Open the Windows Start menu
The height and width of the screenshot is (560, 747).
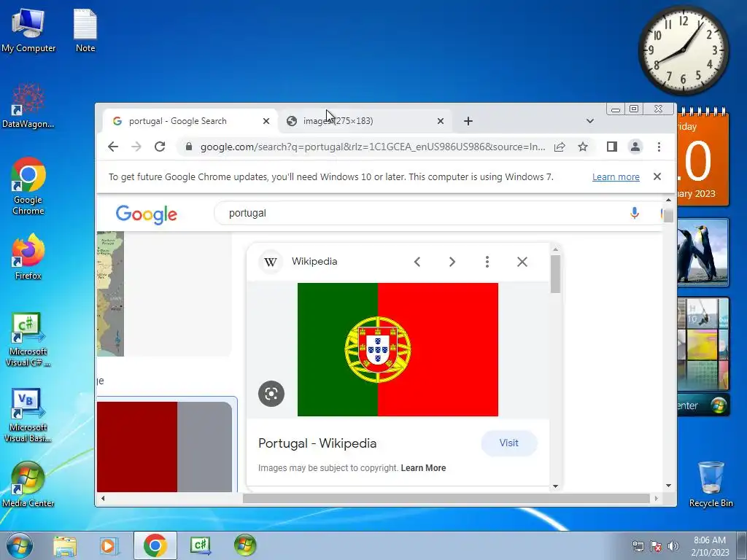click(20, 545)
